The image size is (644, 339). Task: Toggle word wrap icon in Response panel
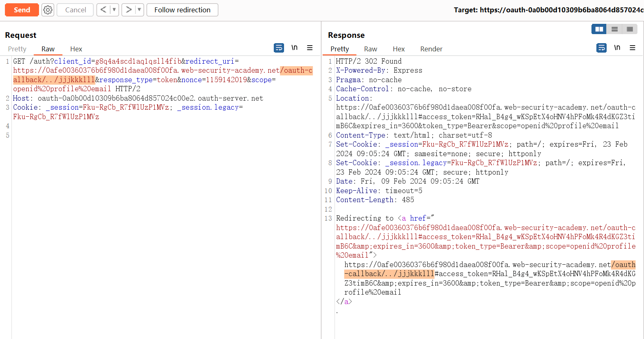pos(601,48)
